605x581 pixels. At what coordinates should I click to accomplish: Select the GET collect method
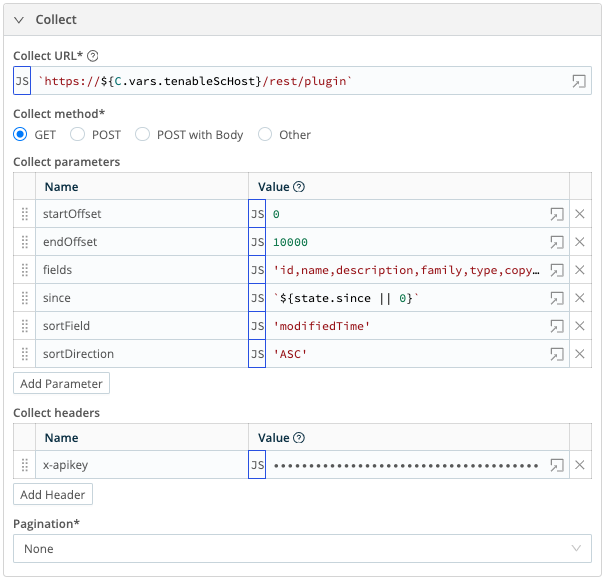tap(20, 135)
